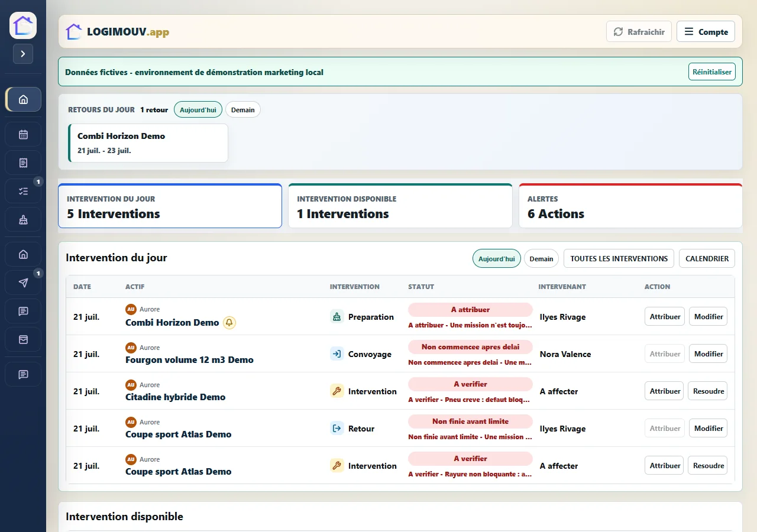
Task: Click the AU avatar in Citadine hybride row
Action: pyautogui.click(x=131, y=385)
